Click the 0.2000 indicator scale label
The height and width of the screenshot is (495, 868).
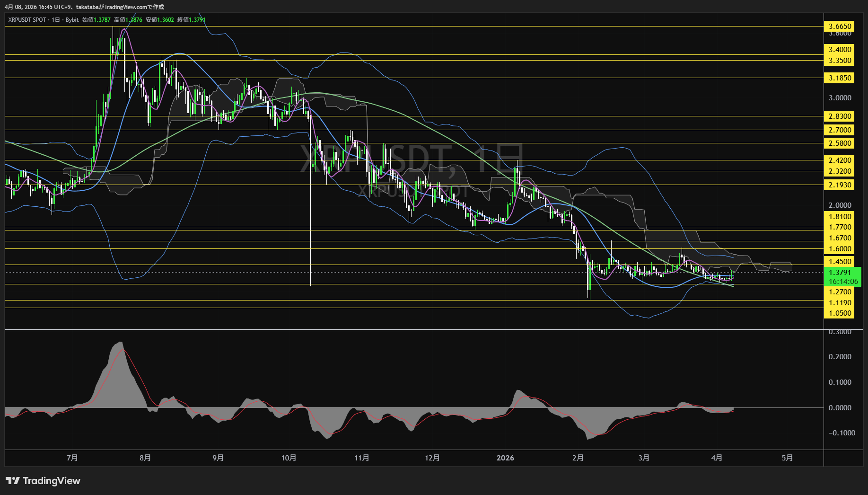click(840, 357)
